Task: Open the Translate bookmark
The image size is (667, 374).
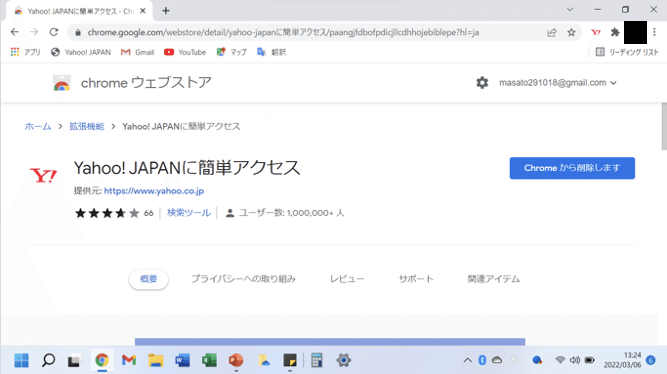Action: coord(271,52)
